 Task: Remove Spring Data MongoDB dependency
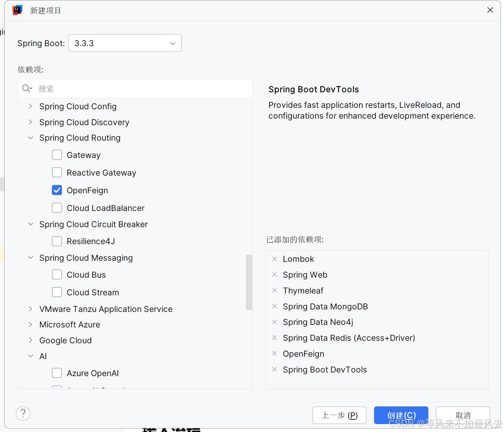[275, 307]
